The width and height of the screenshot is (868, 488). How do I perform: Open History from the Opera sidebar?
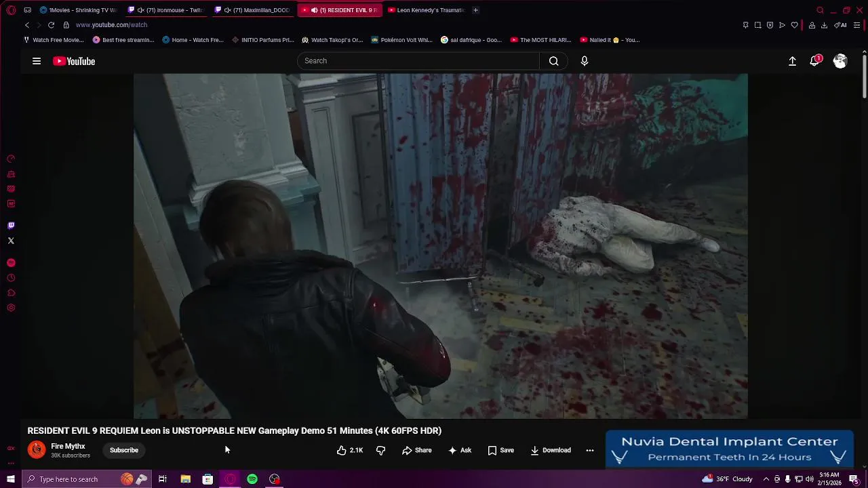11,278
